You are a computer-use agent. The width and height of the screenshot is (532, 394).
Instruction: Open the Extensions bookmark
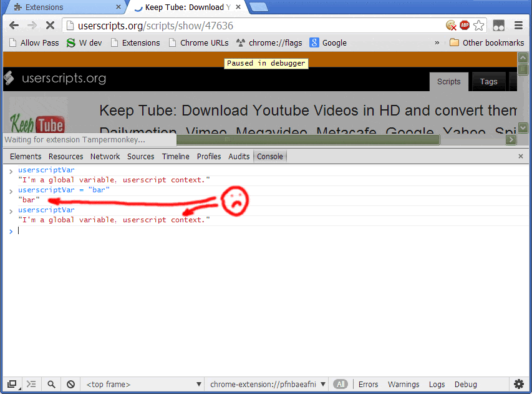coord(135,43)
